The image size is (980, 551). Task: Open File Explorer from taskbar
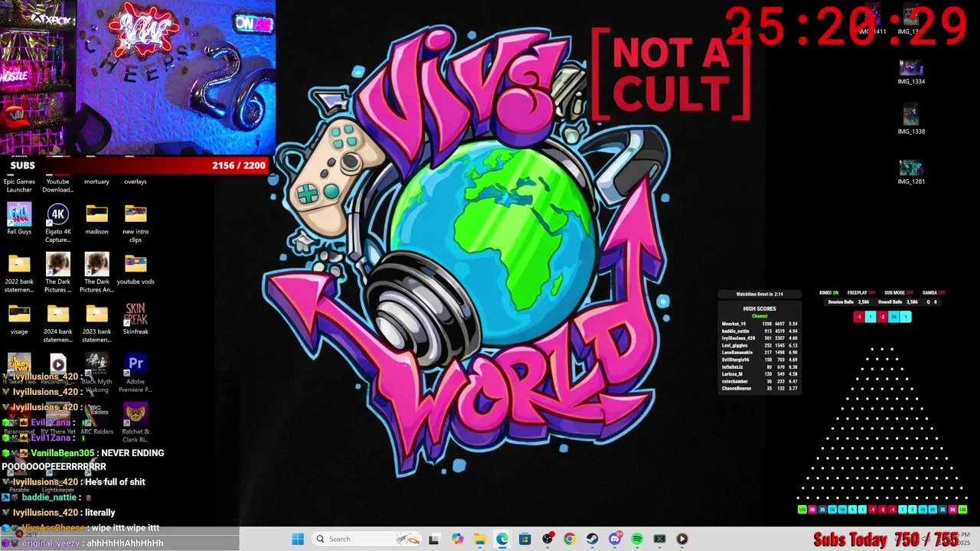(x=479, y=539)
